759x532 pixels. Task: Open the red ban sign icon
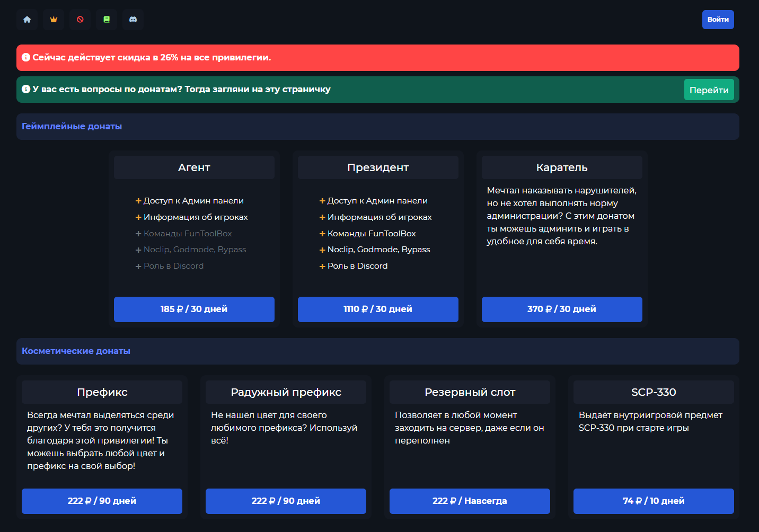point(80,20)
